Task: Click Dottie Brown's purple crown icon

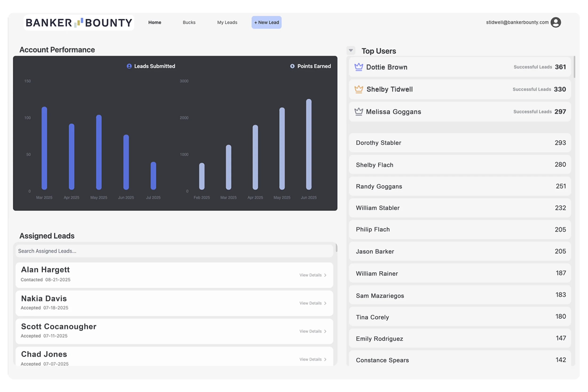Action: click(358, 67)
